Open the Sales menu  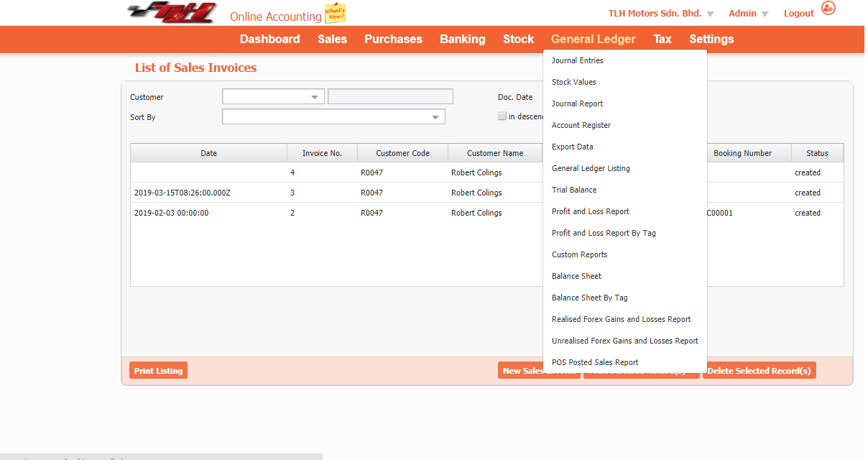pyautogui.click(x=332, y=39)
